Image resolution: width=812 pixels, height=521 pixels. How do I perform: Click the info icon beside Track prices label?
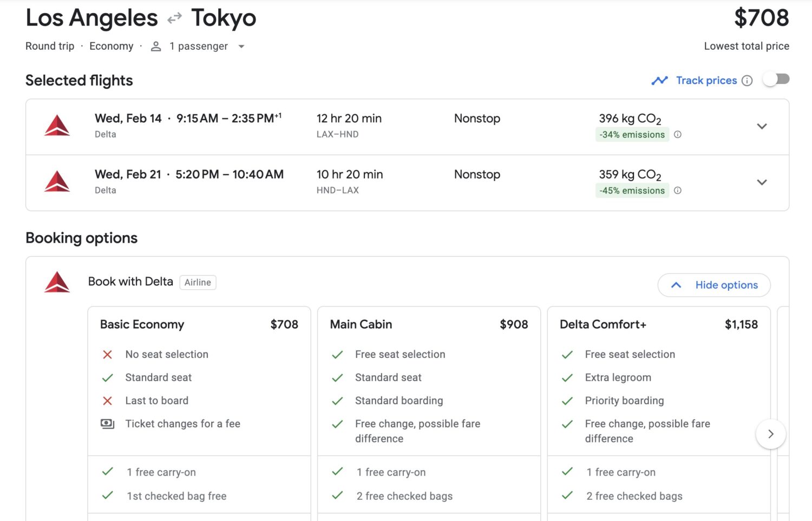coord(748,80)
